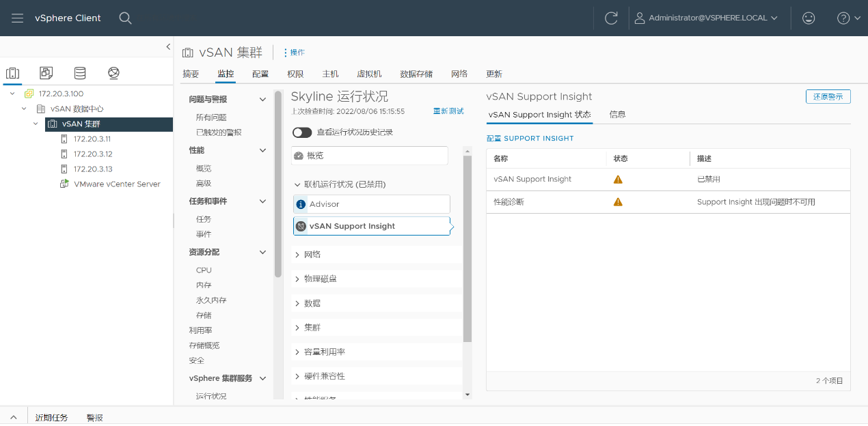
Task: Expand the 集群 health group
Action: point(297,328)
